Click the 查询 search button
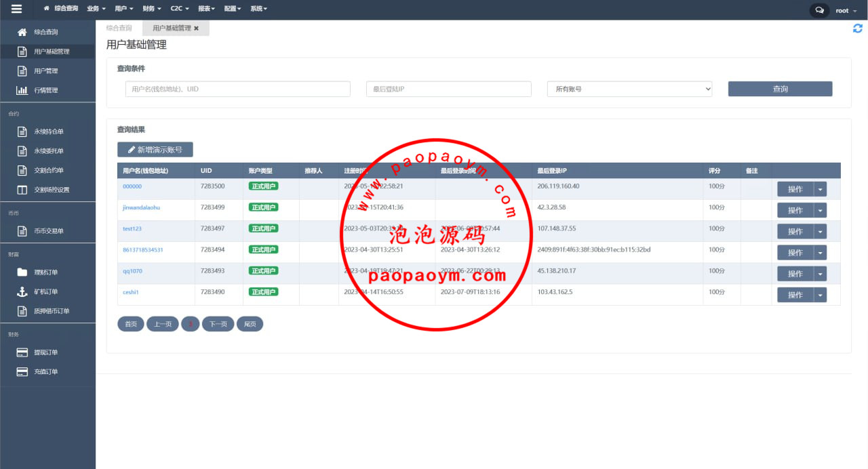 pyautogui.click(x=780, y=89)
